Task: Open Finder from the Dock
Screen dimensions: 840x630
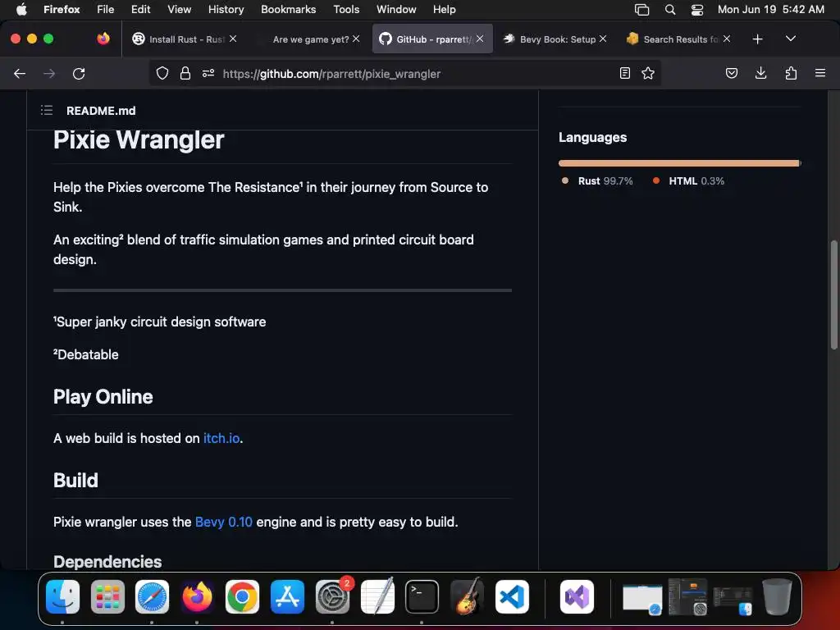Action: click(62, 596)
